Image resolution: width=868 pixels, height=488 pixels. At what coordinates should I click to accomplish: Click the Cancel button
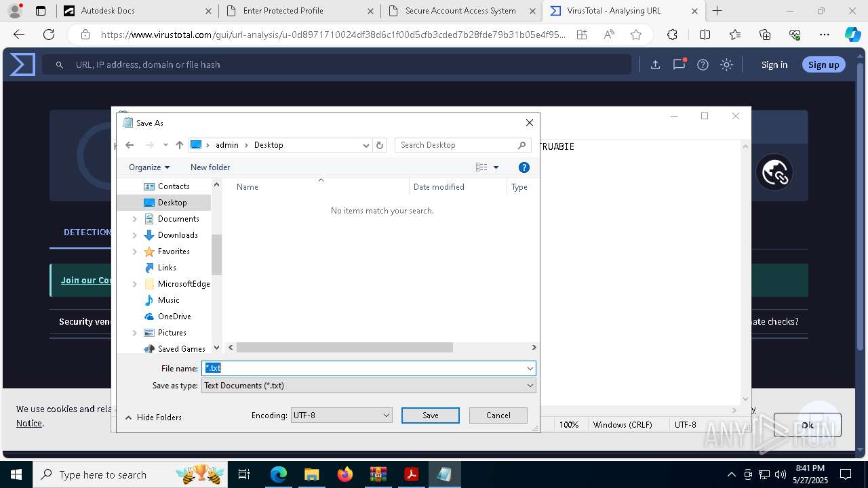[498, 415]
